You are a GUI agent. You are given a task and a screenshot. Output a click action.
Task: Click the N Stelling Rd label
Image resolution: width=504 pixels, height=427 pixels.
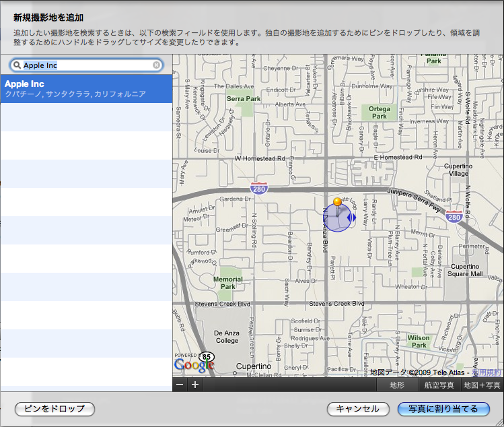(x=254, y=230)
